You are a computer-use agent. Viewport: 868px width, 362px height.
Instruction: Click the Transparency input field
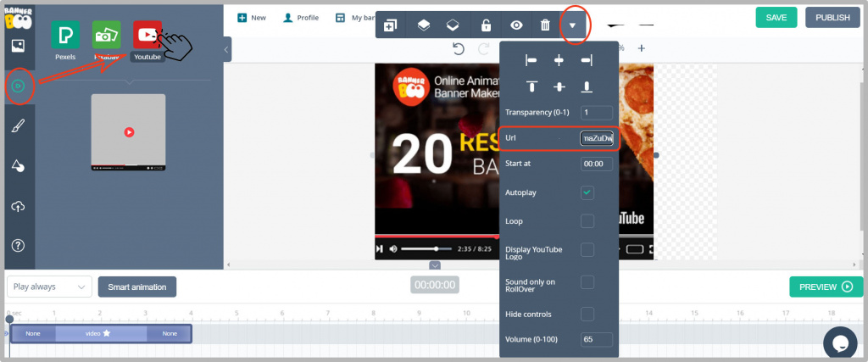coord(597,113)
